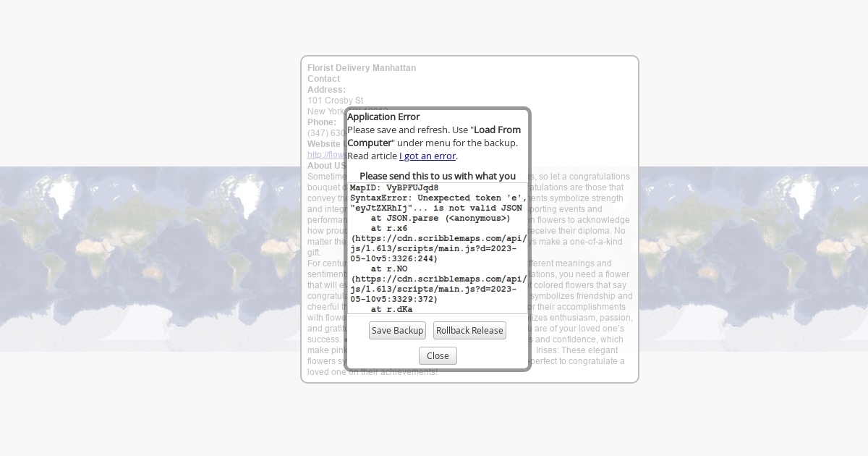Click "Please send this to us" heading

tap(437, 176)
